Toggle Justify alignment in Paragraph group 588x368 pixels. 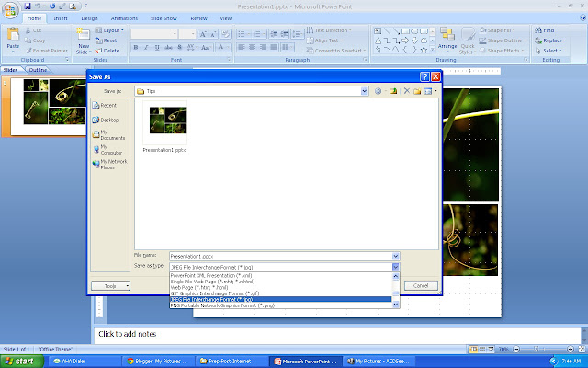pyautogui.click(x=274, y=47)
